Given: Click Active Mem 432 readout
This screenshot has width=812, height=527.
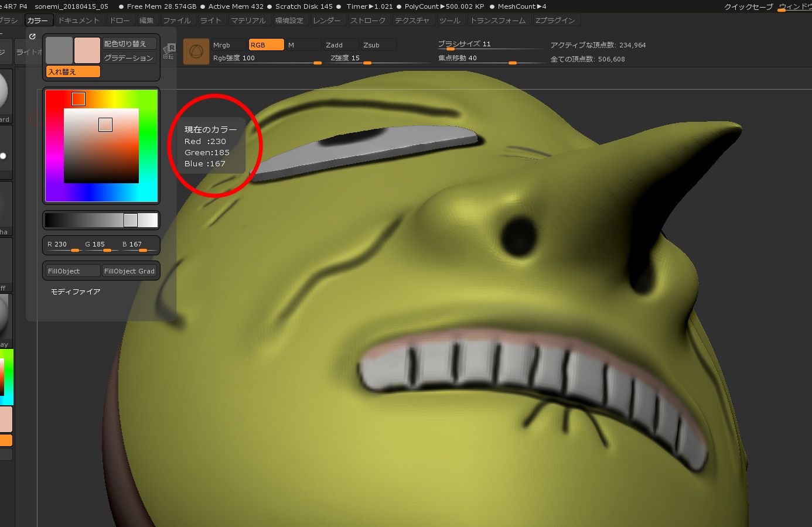Looking at the screenshot, I should [236, 6].
